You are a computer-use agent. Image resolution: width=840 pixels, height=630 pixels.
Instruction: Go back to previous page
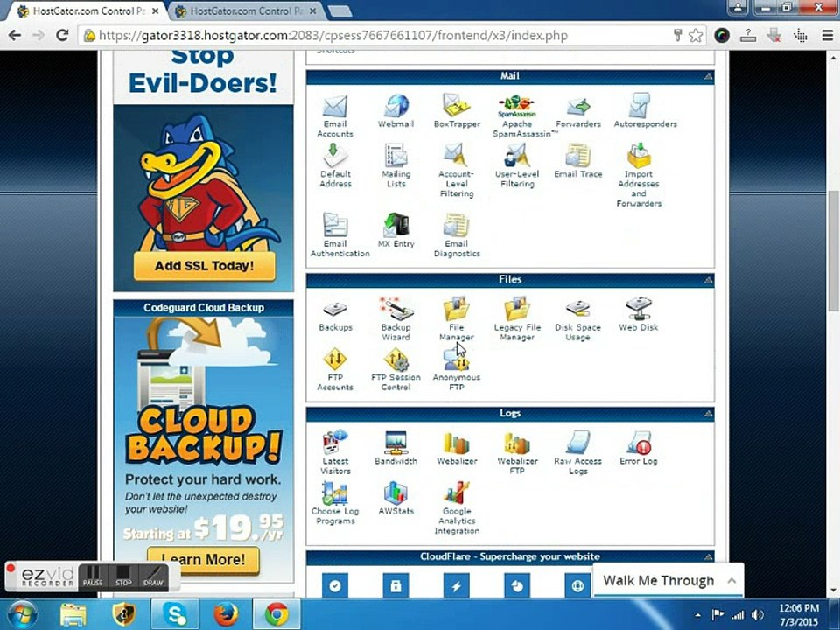(x=15, y=35)
